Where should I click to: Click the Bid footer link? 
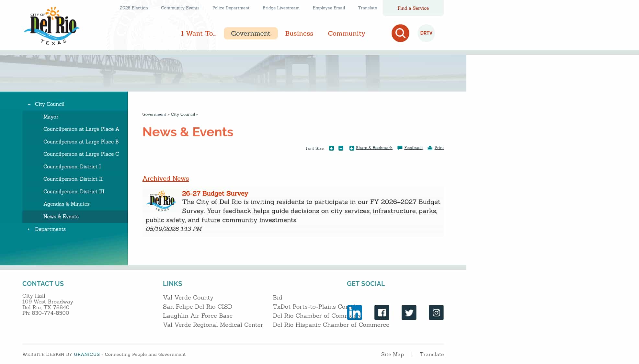pos(278,298)
